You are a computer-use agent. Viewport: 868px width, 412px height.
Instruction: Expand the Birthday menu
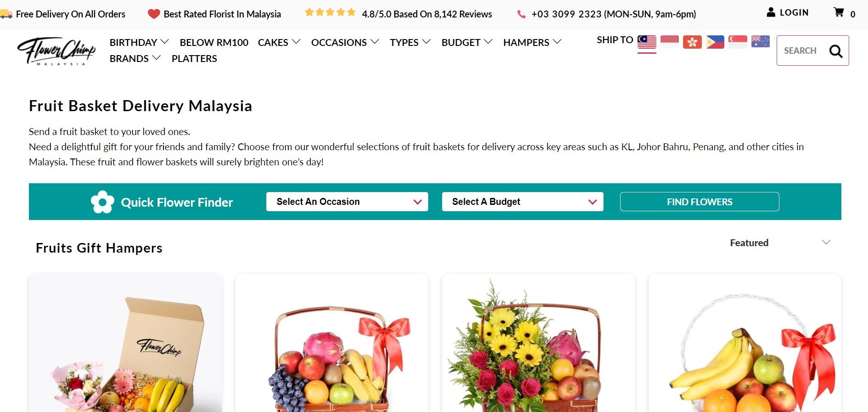point(139,42)
